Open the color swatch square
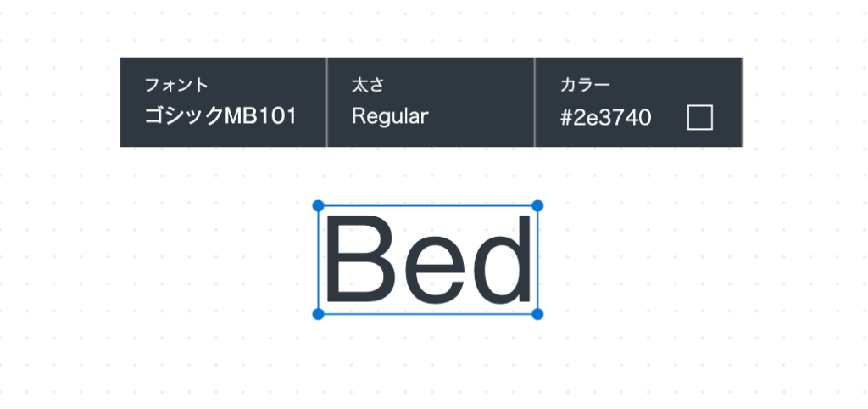The image size is (868, 409). click(699, 118)
